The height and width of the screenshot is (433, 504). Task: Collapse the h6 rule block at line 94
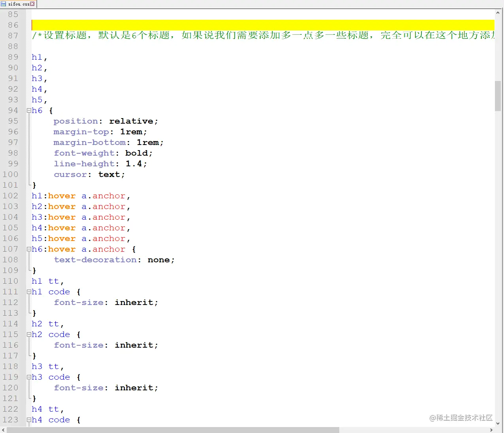(29, 111)
